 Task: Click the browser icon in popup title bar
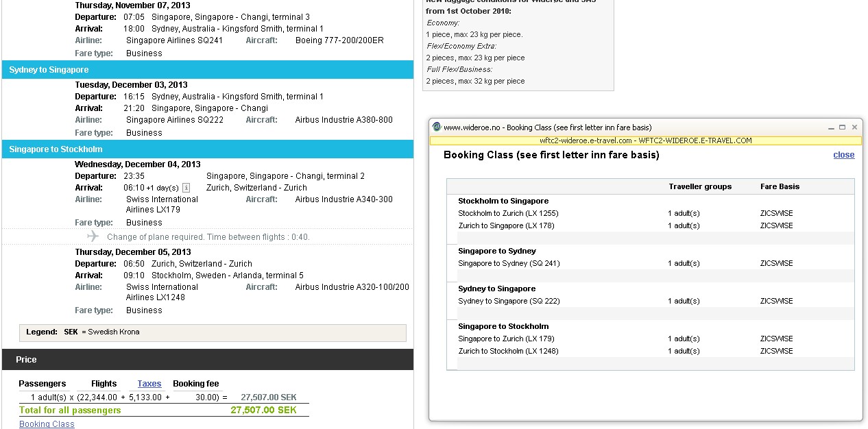[437, 127]
